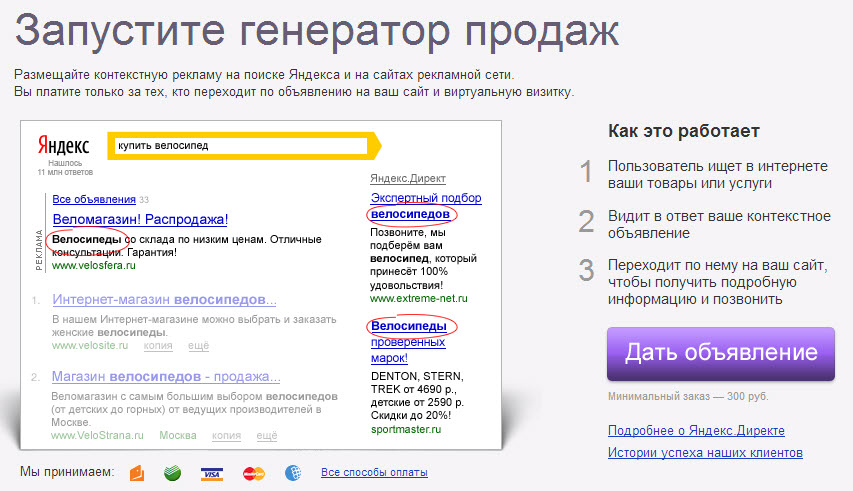Open 'Подробнее о Яндекс.Директе' link
Screen dimensions: 853x491
696,431
